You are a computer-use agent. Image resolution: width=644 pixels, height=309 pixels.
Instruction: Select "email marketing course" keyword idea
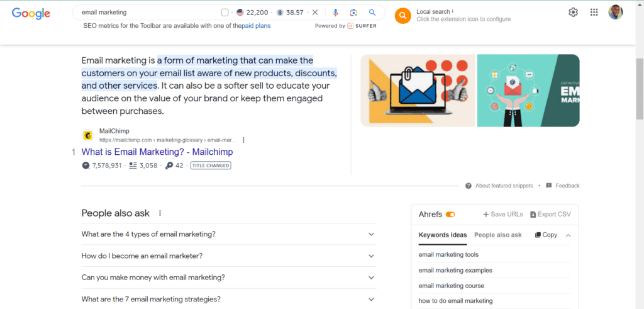coord(452,286)
